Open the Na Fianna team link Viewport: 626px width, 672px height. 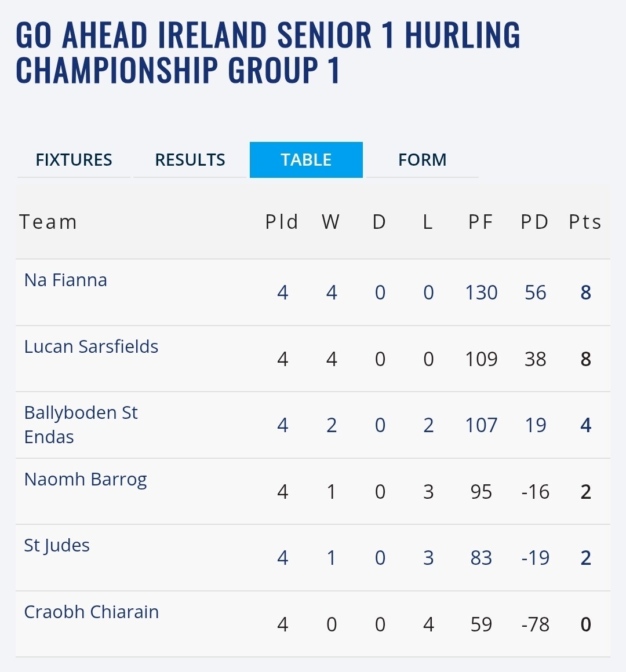point(65,280)
